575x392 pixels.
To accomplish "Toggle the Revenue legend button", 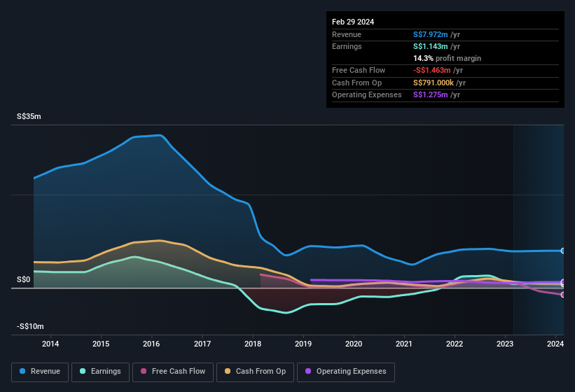I will click(x=40, y=372).
